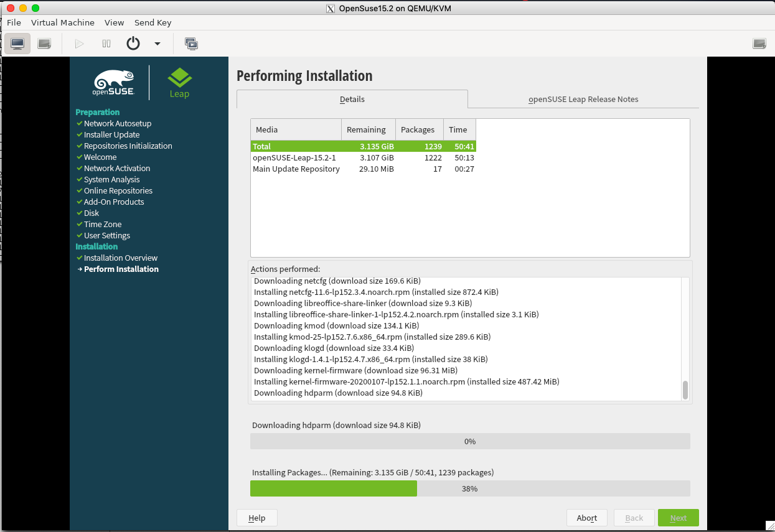The width and height of the screenshot is (775, 532).
Task: Click the Time Zone sidebar step
Action: point(103,224)
